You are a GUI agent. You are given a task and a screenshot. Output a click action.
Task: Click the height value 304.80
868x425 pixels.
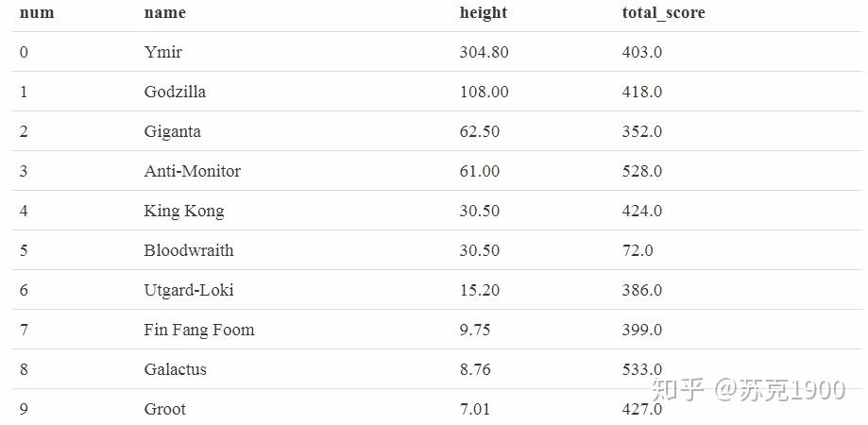tap(484, 52)
